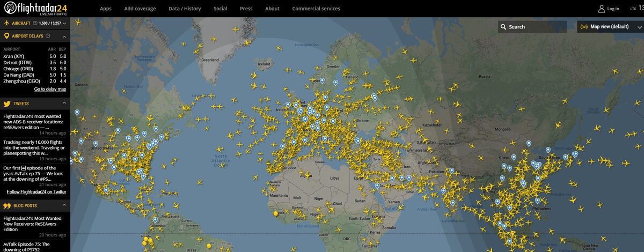Image resolution: width=644 pixels, height=252 pixels.
Task: Select Detroit (DTW) airport row
Action: click(35, 63)
